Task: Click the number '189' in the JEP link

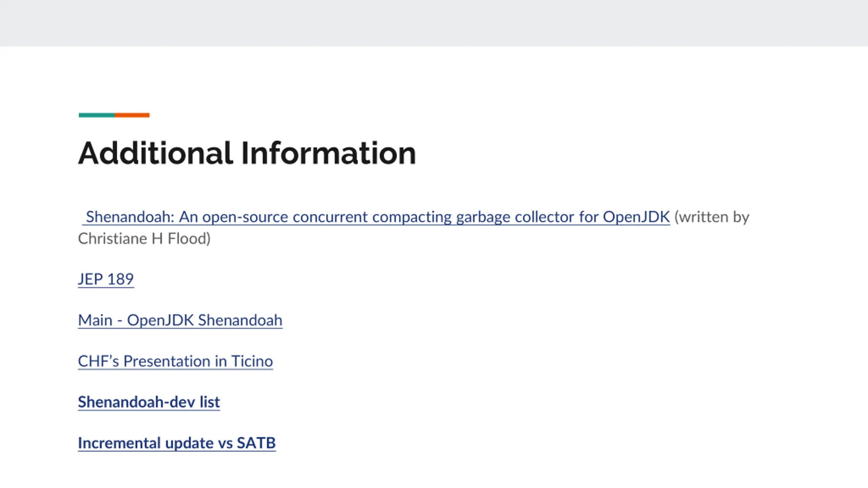Action: (120, 279)
